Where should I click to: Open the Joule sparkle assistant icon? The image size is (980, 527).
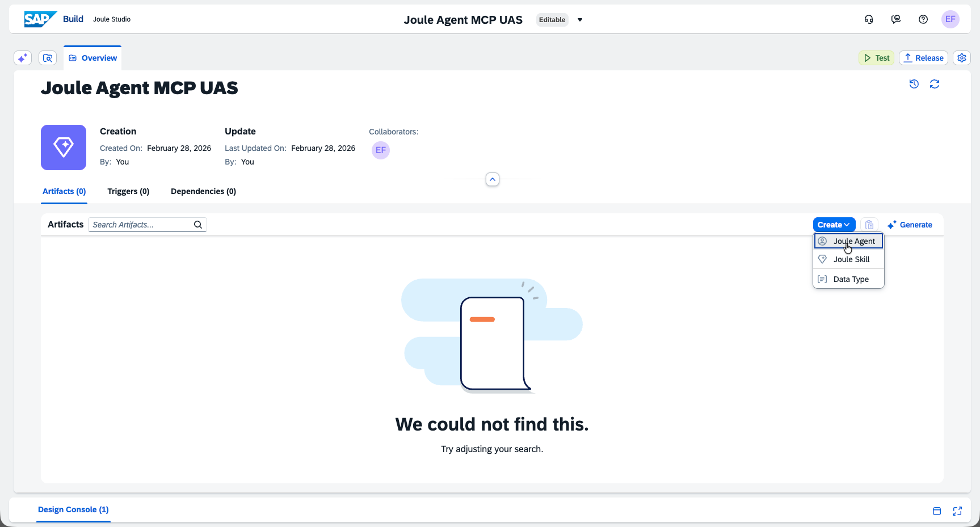coord(23,58)
